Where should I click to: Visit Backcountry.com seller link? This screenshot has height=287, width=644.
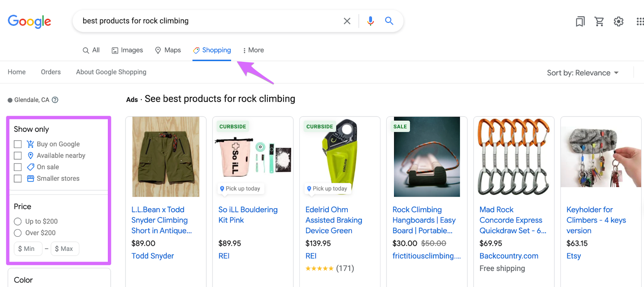click(x=509, y=256)
